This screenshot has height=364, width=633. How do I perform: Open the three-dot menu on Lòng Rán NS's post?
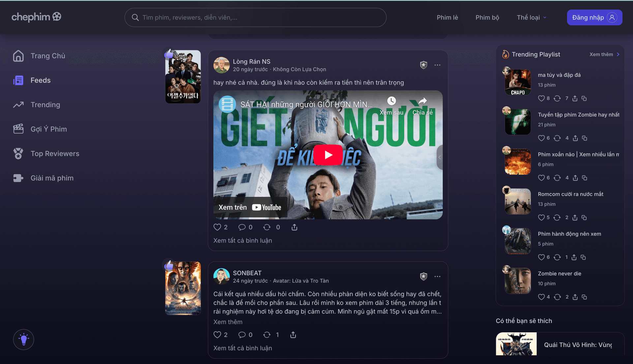click(x=437, y=65)
